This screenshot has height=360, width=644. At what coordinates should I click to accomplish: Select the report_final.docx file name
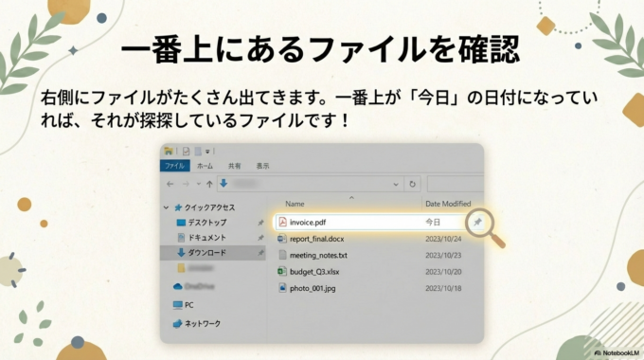click(x=317, y=239)
